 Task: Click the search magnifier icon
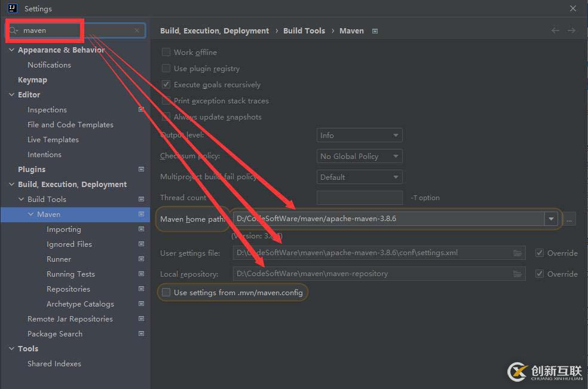(x=14, y=30)
